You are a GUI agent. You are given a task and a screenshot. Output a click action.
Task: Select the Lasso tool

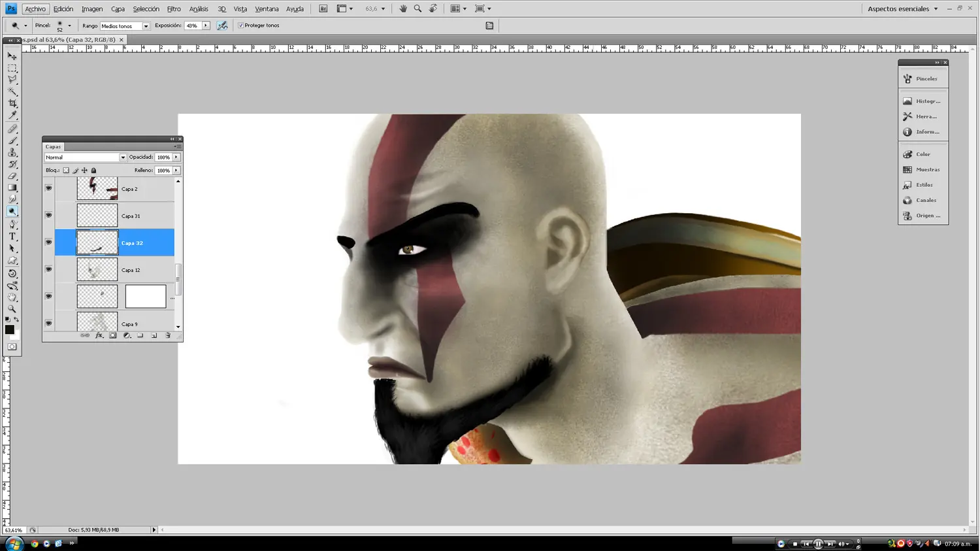tap(12, 80)
